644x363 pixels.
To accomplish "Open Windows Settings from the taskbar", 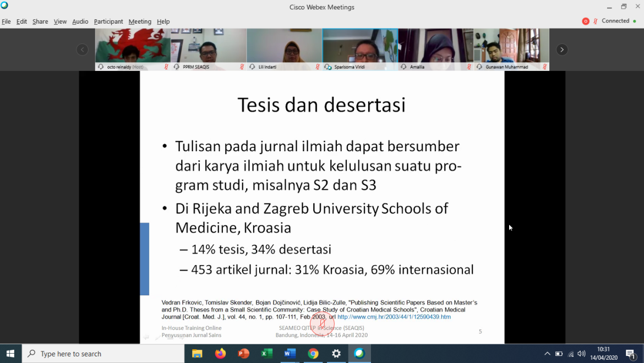I will pos(336,353).
